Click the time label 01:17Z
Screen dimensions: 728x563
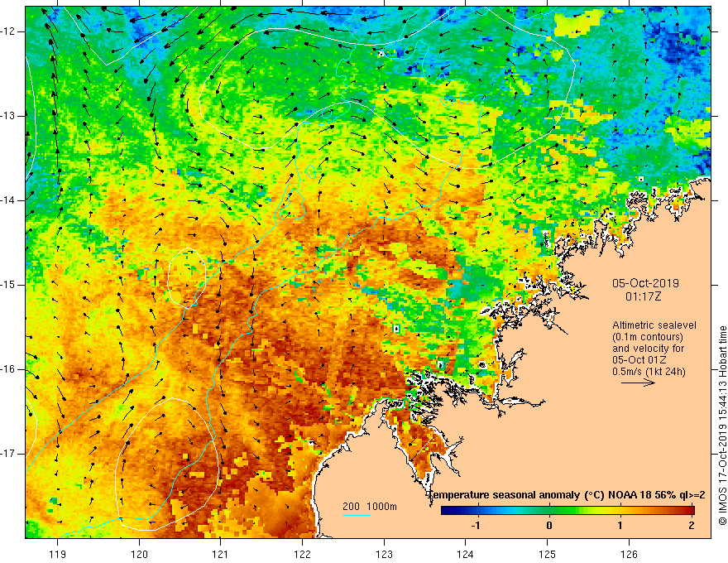click(x=644, y=296)
